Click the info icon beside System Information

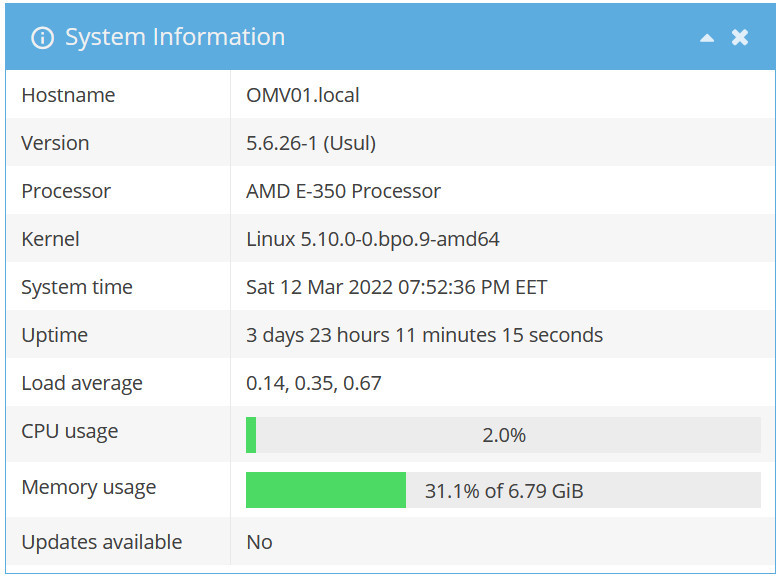[x=42, y=38]
